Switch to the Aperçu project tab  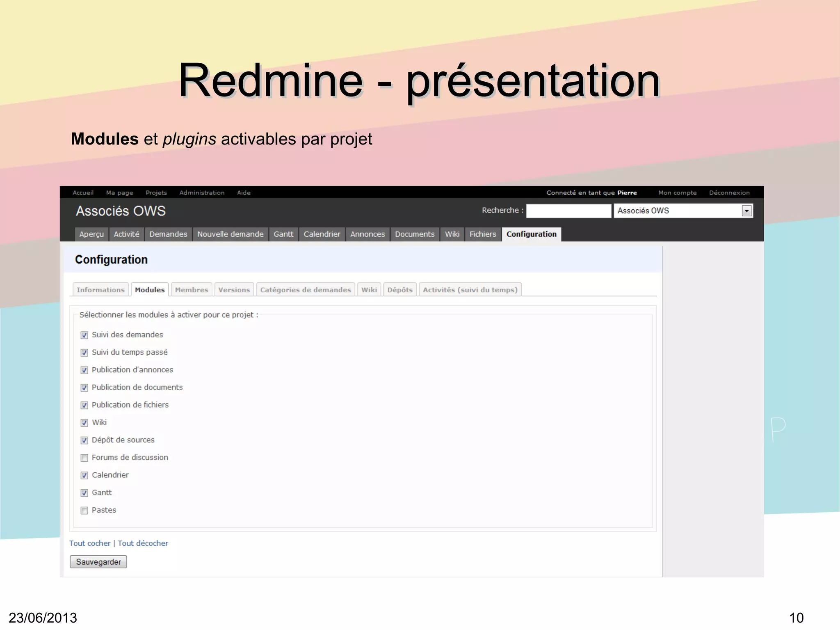click(x=91, y=234)
